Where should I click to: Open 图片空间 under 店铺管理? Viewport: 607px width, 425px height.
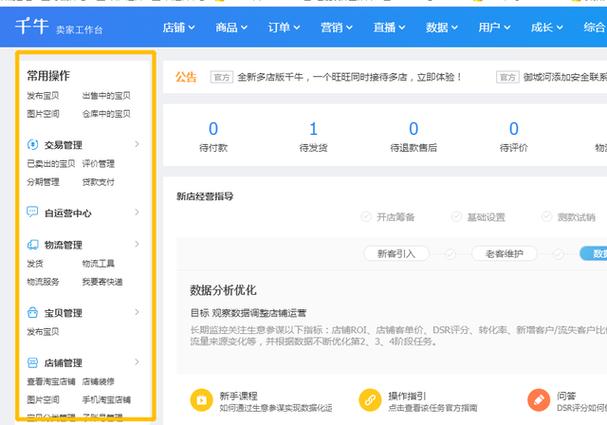point(43,399)
